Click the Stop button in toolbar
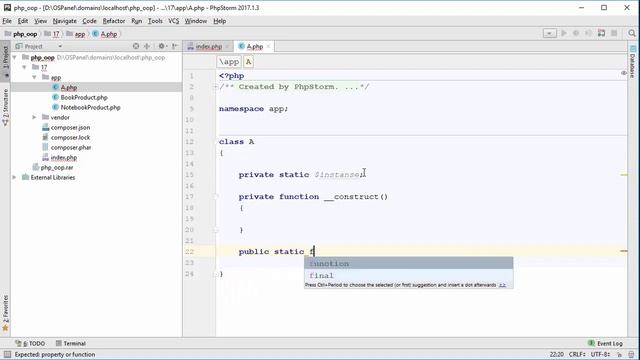Screen dimensions: 640x360 tap(614, 33)
